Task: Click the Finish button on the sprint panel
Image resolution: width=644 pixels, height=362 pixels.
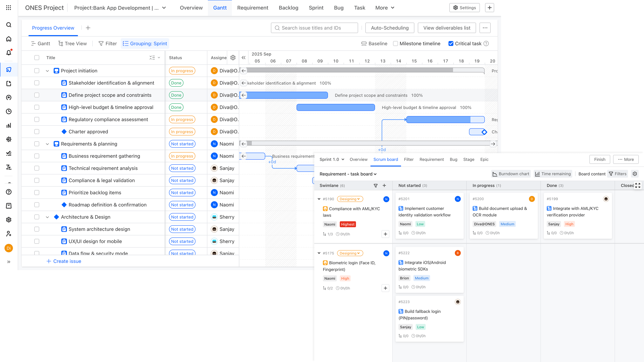Action: click(600, 159)
